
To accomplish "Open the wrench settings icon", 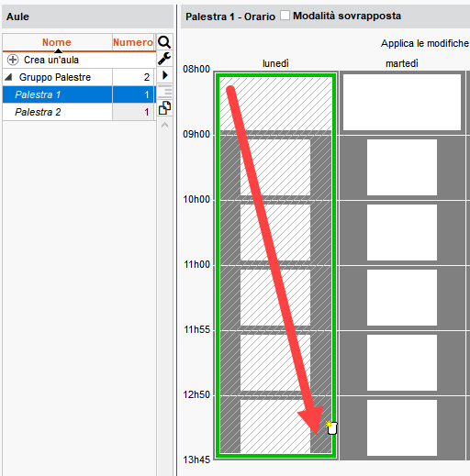I will (164, 59).
